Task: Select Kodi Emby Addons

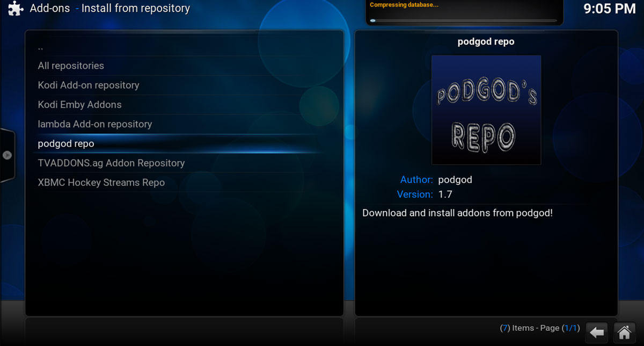Action: point(184,104)
